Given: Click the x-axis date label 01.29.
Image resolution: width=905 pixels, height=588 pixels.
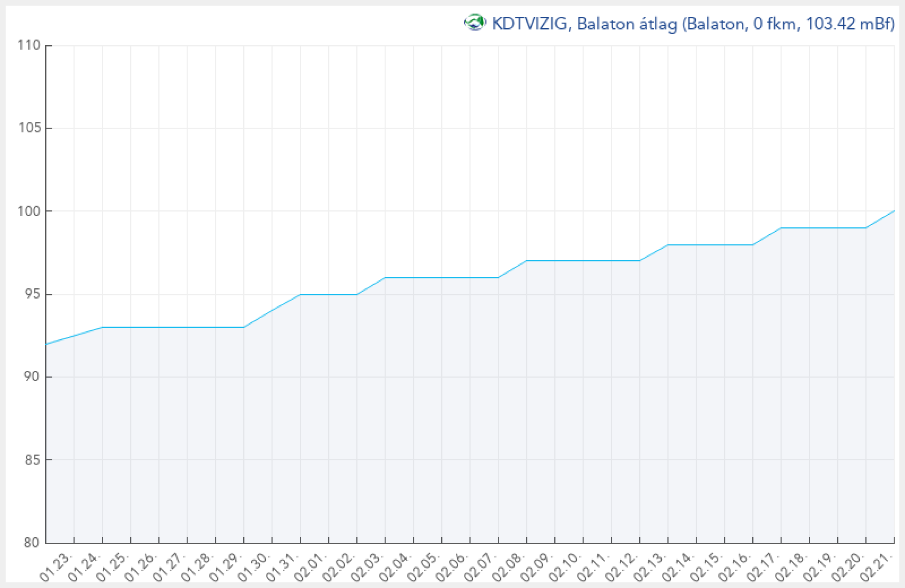Looking at the screenshot, I should pos(225,567).
